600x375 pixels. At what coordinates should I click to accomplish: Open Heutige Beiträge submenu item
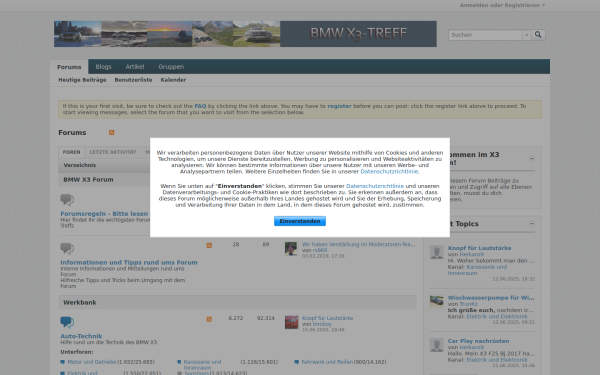tap(82, 80)
